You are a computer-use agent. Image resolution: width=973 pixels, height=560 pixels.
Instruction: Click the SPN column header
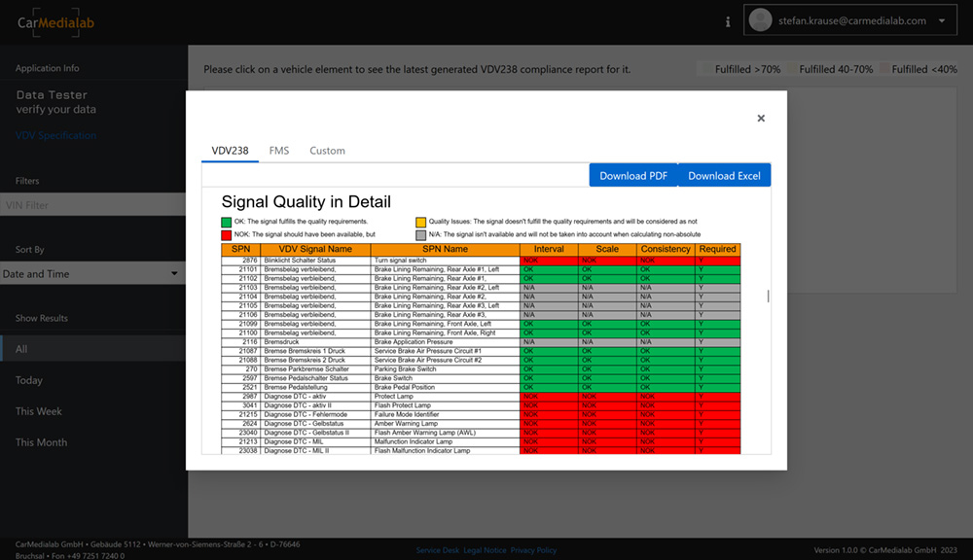pos(240,249)
